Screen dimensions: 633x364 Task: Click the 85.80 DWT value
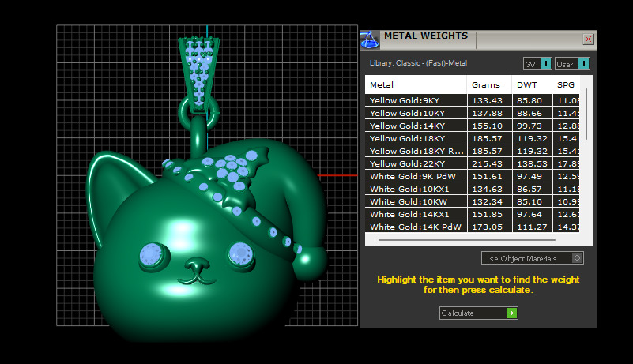click(x=529, y=101)
